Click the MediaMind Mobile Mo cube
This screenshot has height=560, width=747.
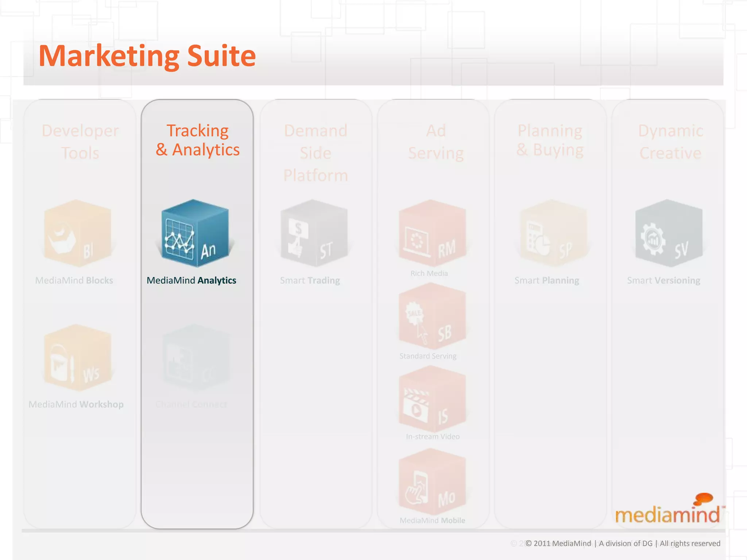click(432, 482)
